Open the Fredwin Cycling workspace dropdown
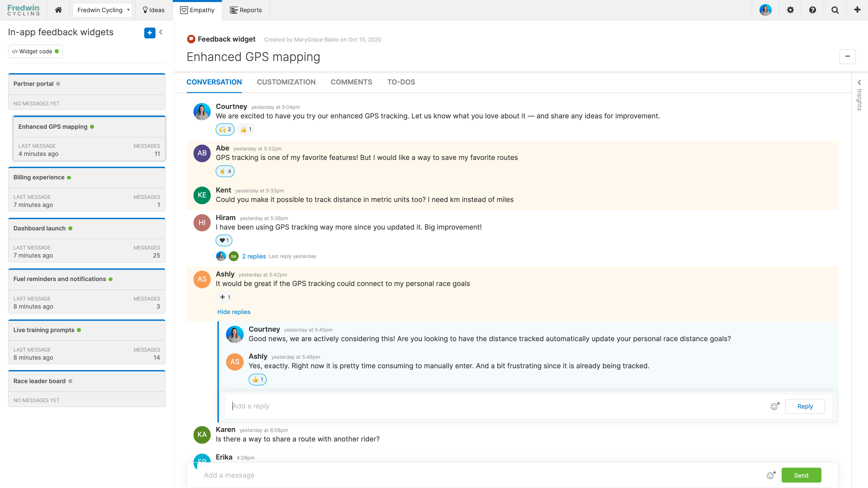868x488 pixels. click(x=102, y=10)
